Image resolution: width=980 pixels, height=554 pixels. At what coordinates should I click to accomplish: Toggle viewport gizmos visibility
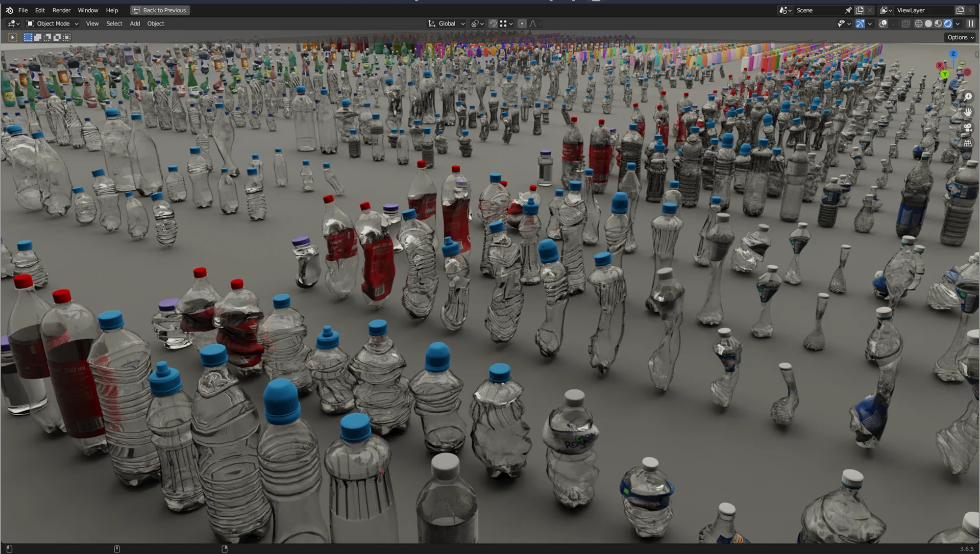point(860,23)
